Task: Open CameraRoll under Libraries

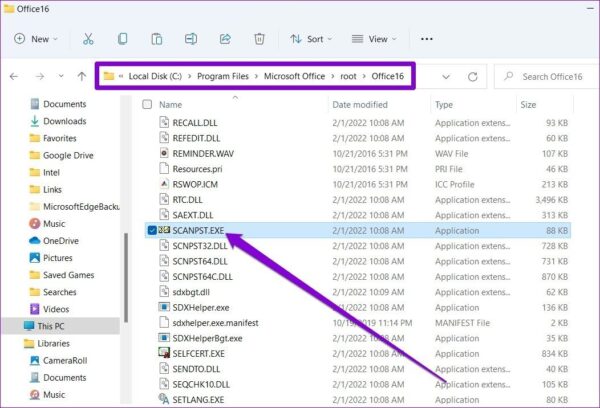Action: (65, 360)
